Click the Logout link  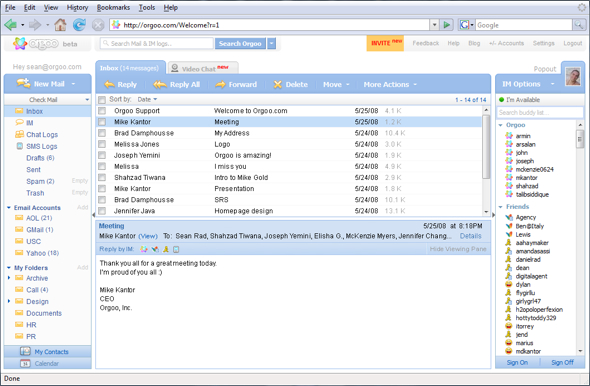pyautogui.click(x=573, y=43)
